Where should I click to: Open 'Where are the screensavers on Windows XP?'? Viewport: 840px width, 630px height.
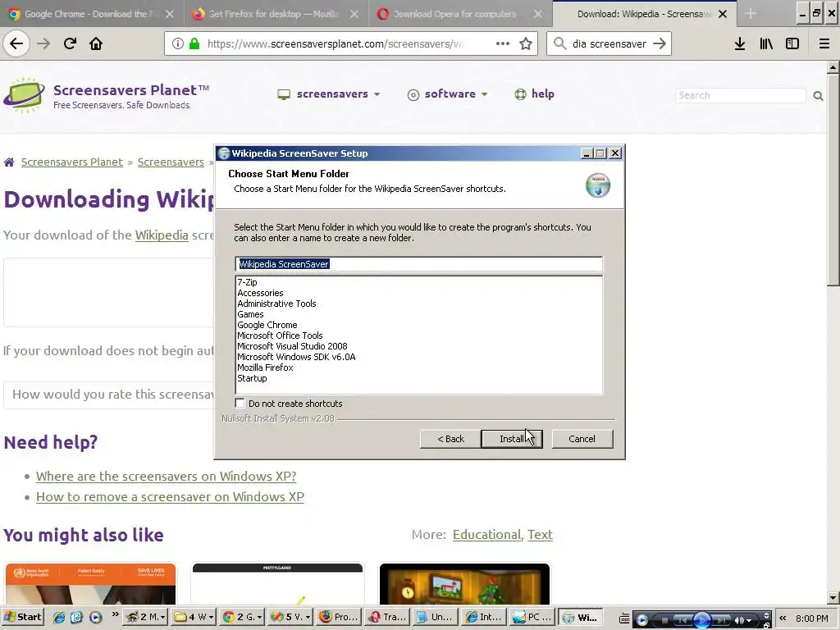point(166,477)
